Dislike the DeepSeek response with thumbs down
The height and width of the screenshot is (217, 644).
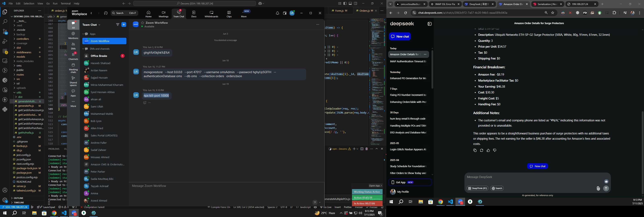(x=494, y=150)
